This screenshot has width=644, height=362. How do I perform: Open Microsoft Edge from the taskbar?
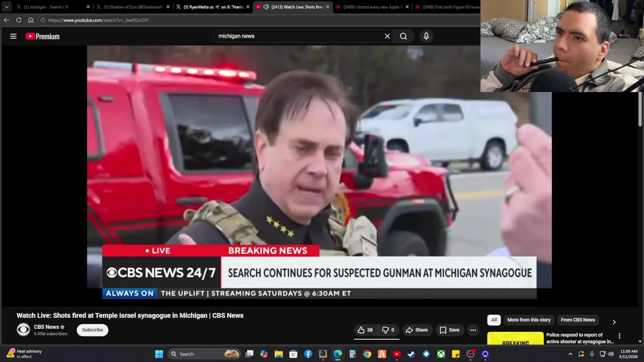[x=338, y=354]
